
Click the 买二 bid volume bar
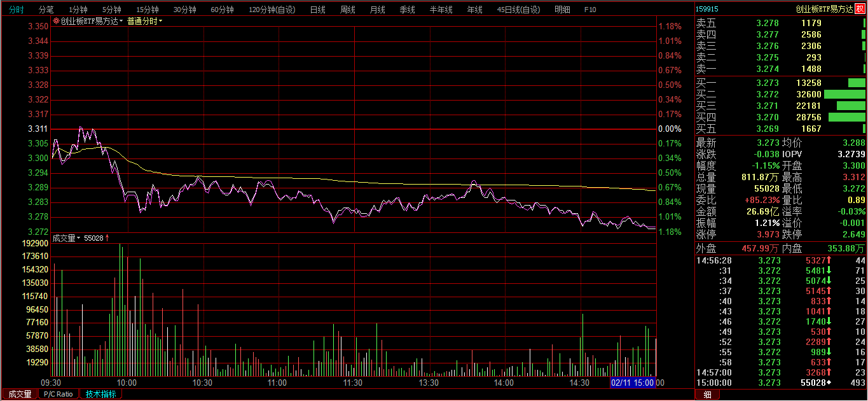click(844, 94)
